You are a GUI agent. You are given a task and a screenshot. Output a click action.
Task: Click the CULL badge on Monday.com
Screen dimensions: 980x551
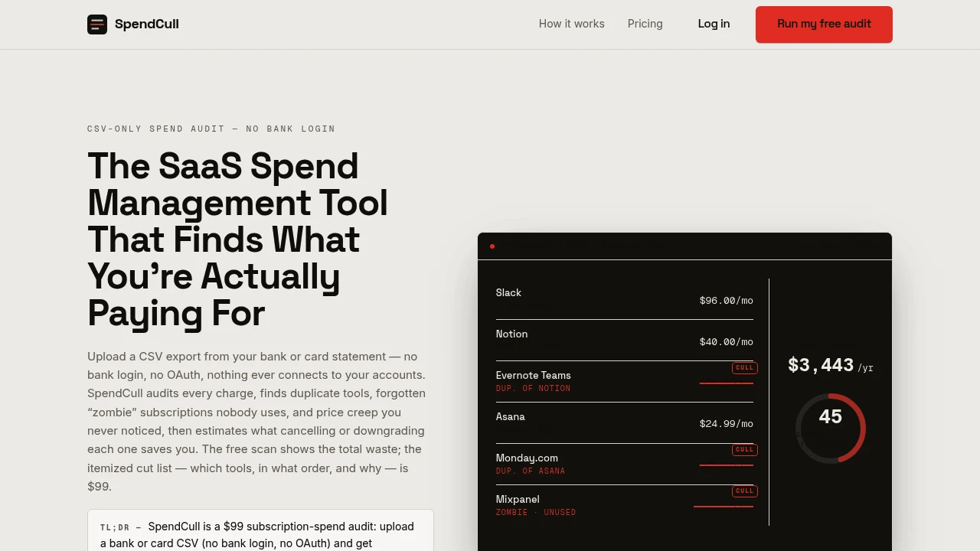(744, 449)
